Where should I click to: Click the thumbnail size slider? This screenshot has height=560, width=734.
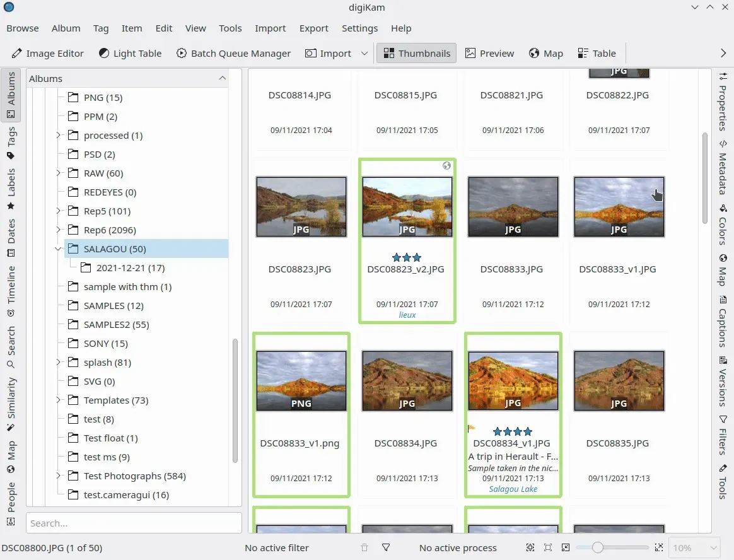[x=612, y=548]
